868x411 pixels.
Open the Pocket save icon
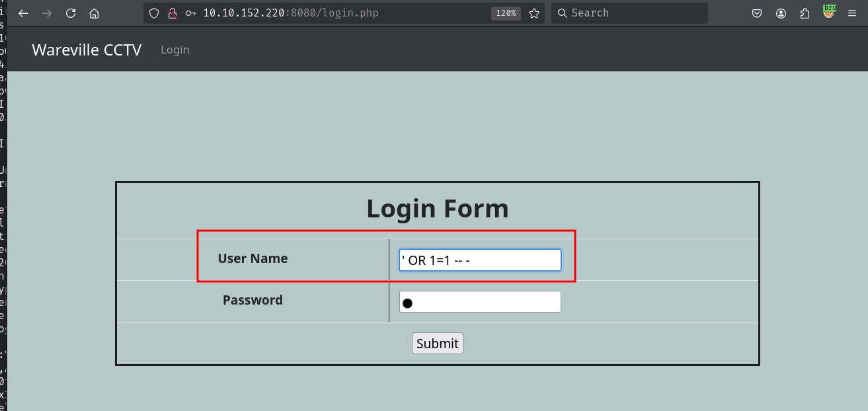(758, 13)
